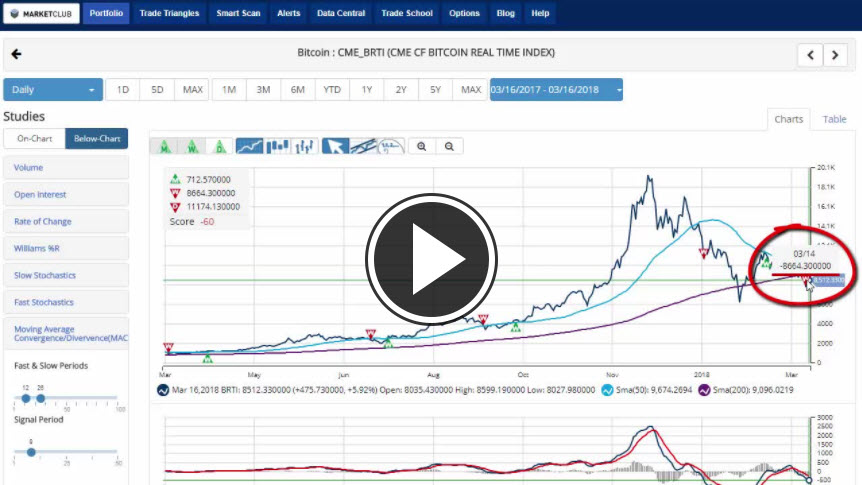Select the arrow pointer tool
Image resolution: width=862 pixels, height=485 pixels.
(335, 146)
